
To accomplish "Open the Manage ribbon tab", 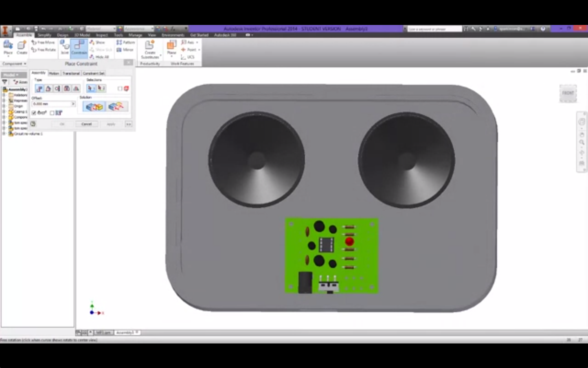I will pyautogui.click(x=135, y=35).
